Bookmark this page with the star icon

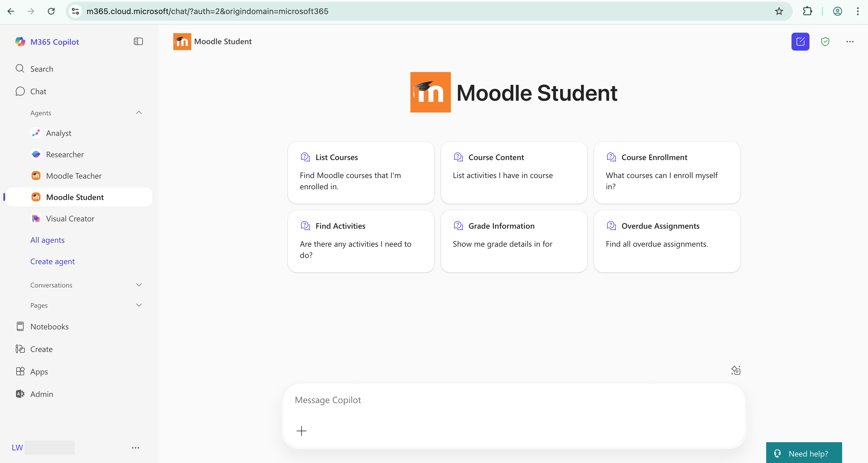tap(779, 11)
